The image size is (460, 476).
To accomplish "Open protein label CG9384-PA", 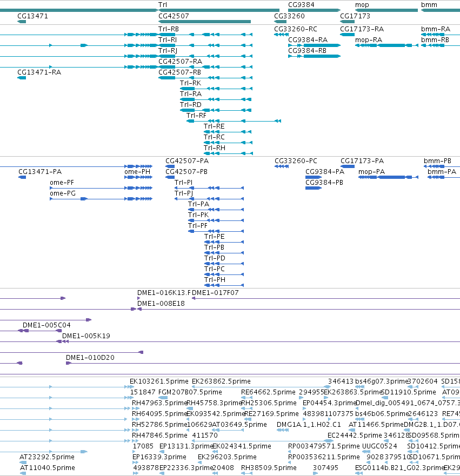I will point(325,172).
